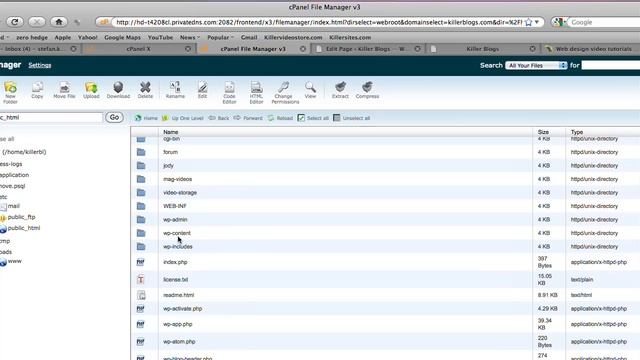The height and width of the screenshot is (360, 640).
Task: Click the Download toolbar icon
Action: [118, 90]
